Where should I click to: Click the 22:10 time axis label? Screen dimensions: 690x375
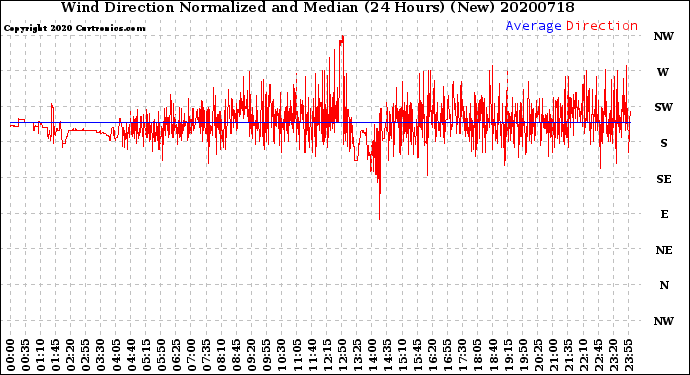(x=583, y=355)
